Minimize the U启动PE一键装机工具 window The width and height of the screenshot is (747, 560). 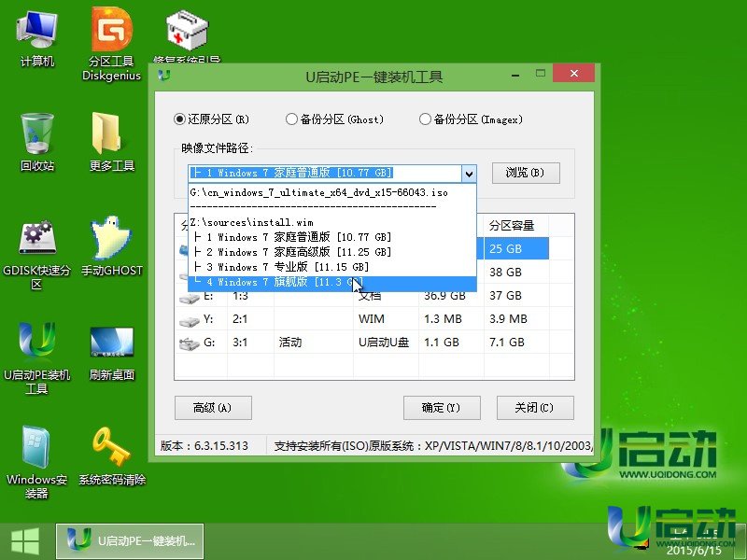(x=515, y=75)
